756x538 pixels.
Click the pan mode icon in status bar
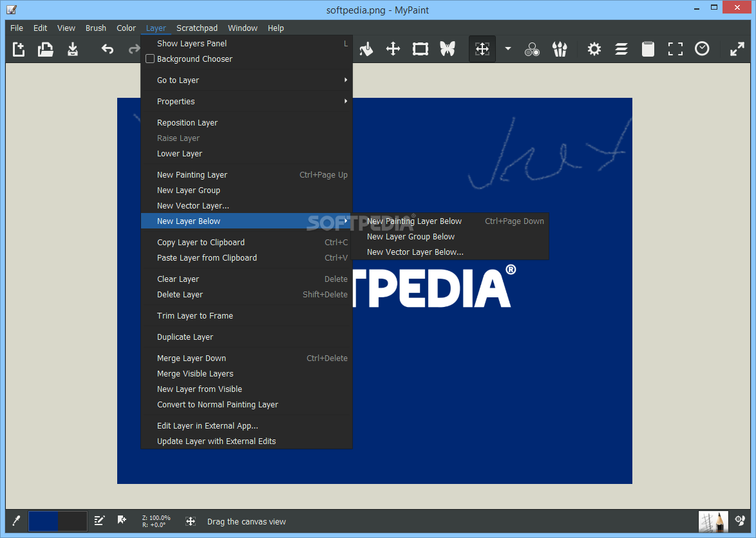point(191,521)
